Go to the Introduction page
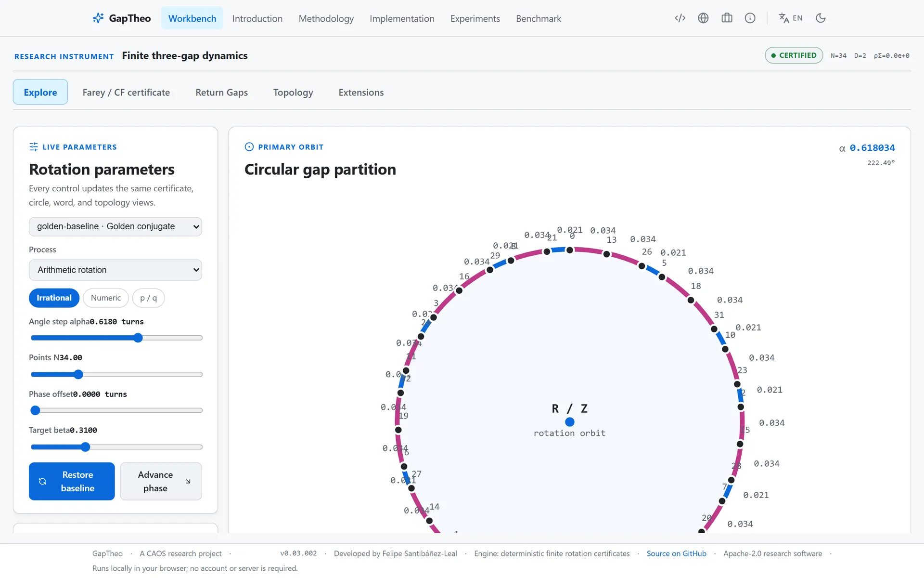The height and width of the screenshot is (578, 924). click(x=257, y=18)
